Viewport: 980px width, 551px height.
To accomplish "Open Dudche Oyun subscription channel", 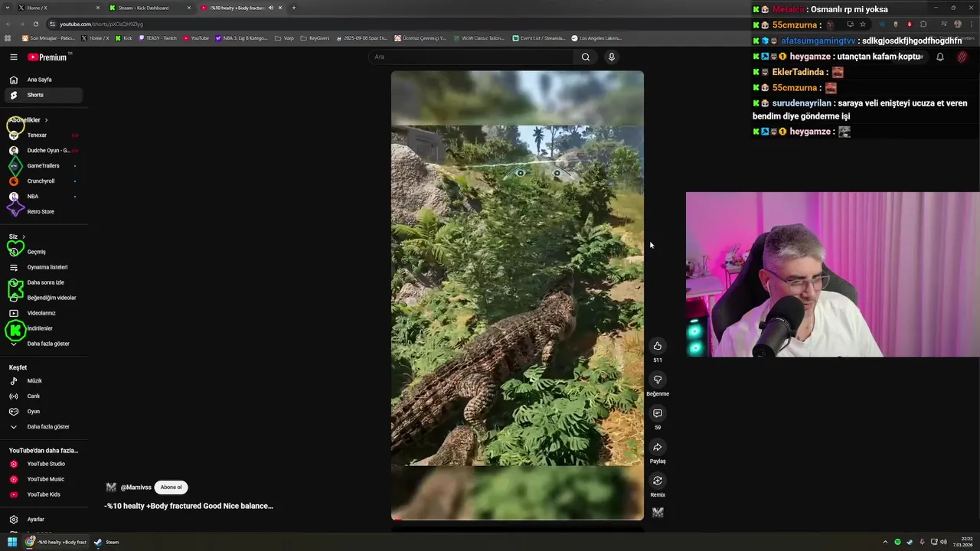I will coord(44,150).
